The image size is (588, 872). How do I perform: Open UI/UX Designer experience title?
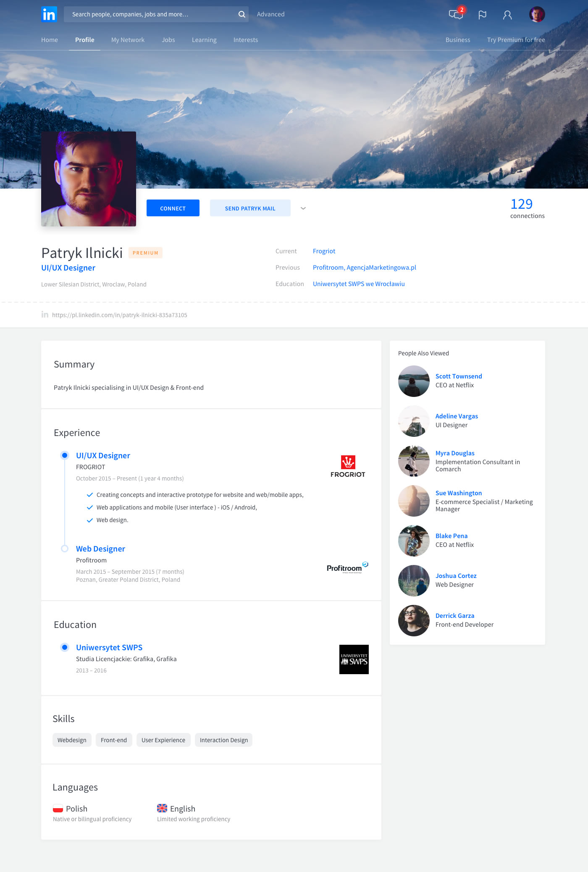[103, 456]
